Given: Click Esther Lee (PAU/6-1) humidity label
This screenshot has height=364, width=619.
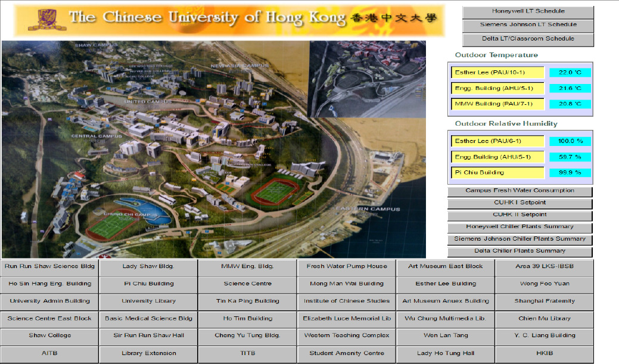Looking at the screenshot, I should 497,141.
